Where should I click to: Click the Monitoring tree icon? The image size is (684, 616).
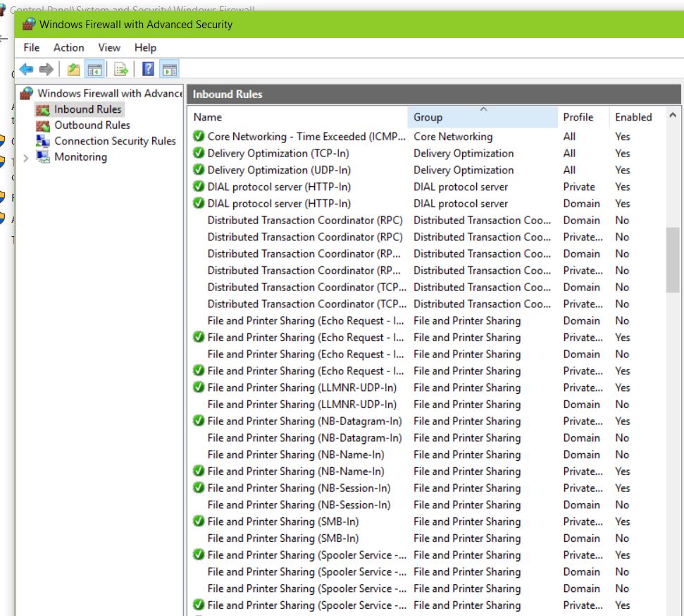(43, 156)
